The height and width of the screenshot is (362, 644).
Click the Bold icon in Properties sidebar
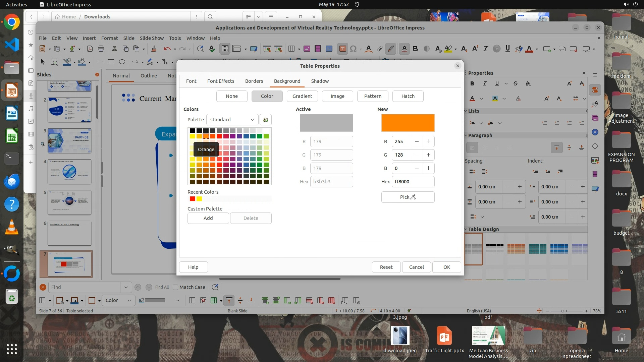point(472,83)
